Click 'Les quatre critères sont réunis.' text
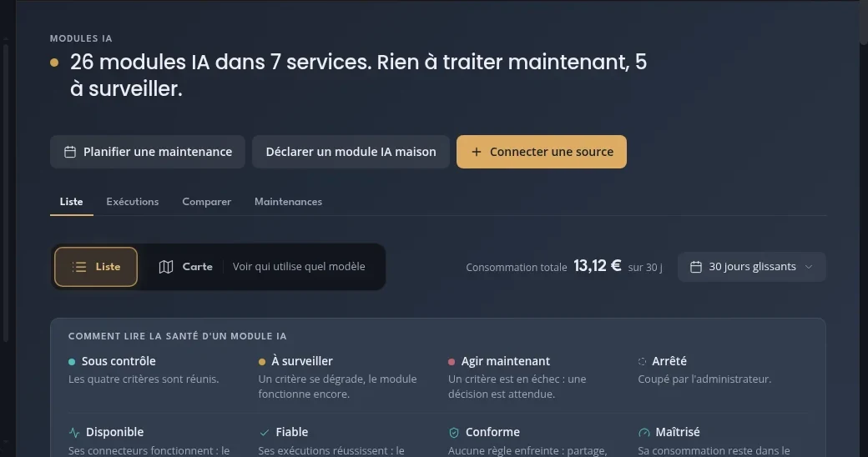This screenshot has width=868, height=457. coord(144,379)
